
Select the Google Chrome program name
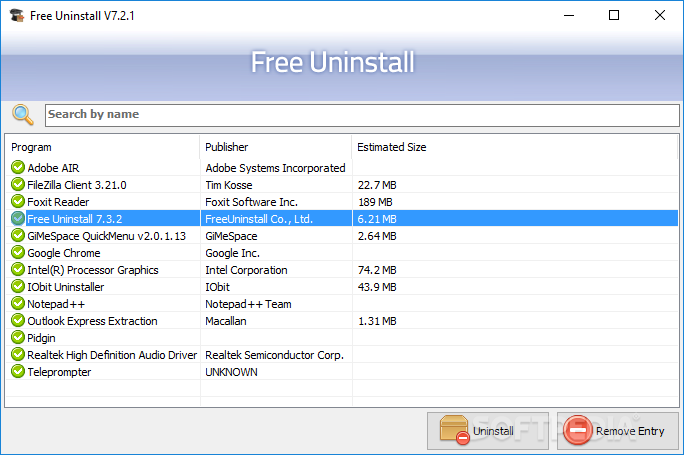pyautogui.click(x=64, y=253)
